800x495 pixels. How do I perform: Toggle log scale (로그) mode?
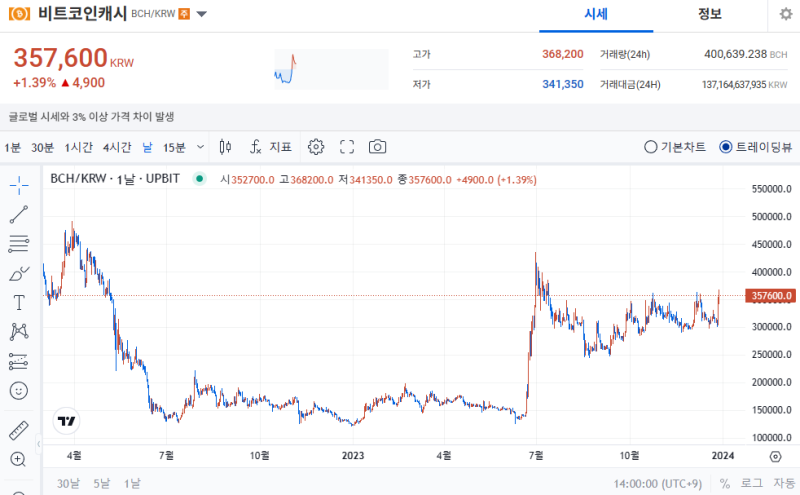click(752, 483)
